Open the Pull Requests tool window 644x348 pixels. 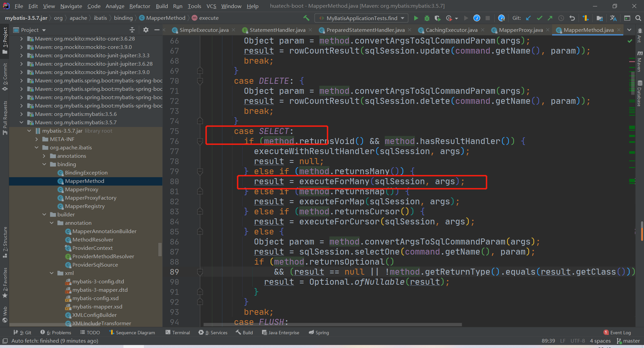(x=5, y=118)
